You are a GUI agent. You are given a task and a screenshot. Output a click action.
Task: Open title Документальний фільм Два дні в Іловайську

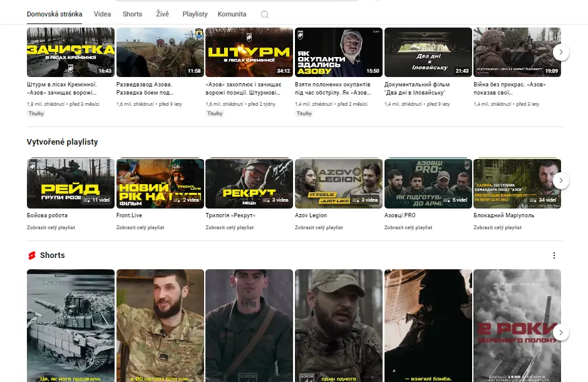pyautogui.click(x=417, y=88)
